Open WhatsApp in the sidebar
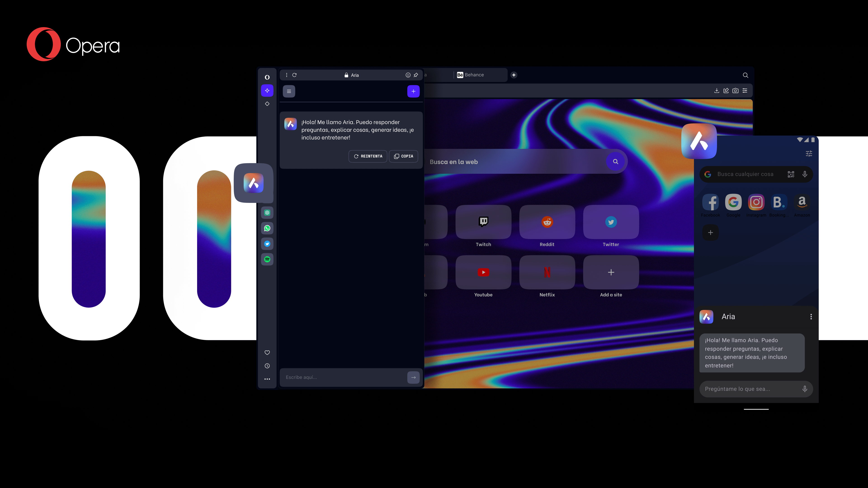The height and width of the screenshot is (488, 868). [267, 228]
